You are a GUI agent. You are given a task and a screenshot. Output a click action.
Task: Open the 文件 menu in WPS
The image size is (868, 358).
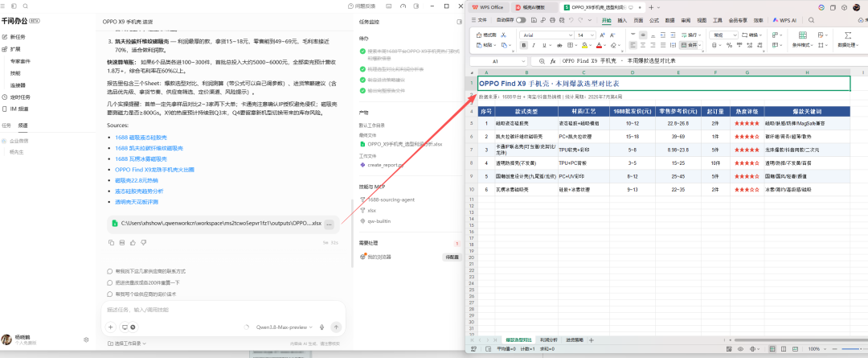[479, 20]
